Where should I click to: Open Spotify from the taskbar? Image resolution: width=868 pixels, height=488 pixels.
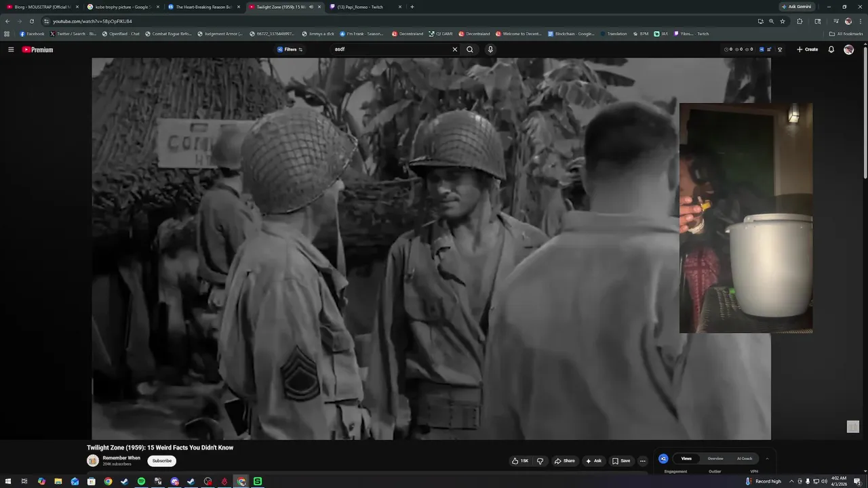click(x=141, y=481)
